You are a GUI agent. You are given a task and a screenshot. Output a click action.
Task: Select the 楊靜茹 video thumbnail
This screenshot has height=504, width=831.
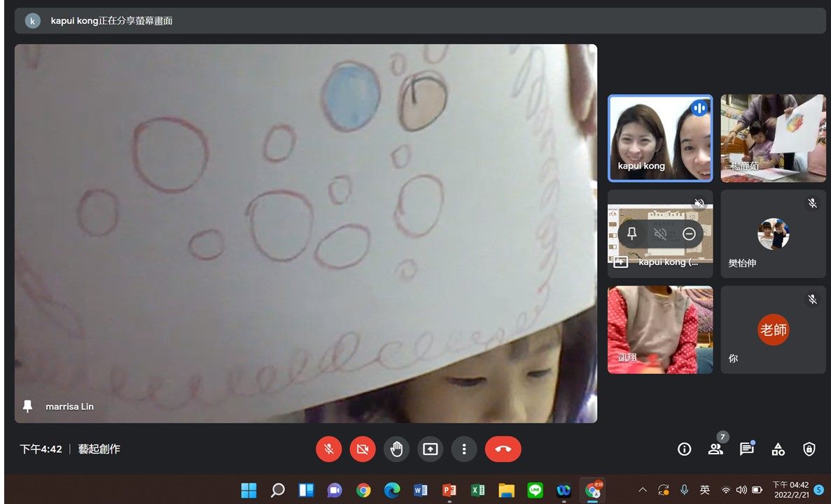tap(773, 138)
